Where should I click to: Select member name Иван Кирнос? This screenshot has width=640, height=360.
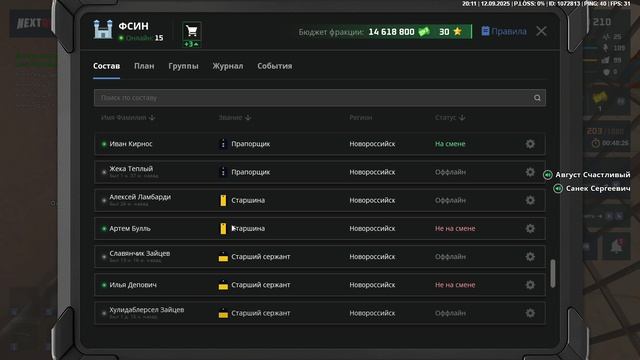(x=131, y=144)
